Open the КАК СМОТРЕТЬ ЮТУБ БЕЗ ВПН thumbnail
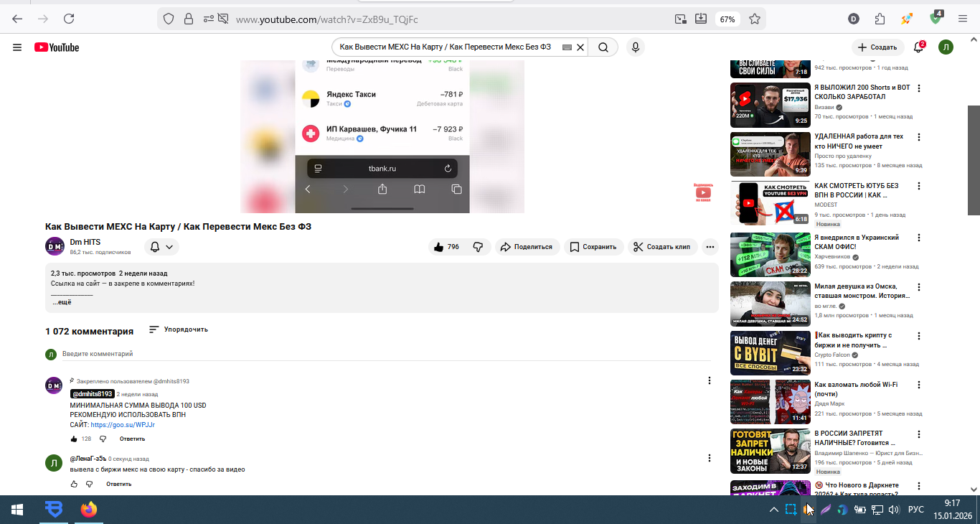This screenshot has width=980, height=524. tap(771, 202)
